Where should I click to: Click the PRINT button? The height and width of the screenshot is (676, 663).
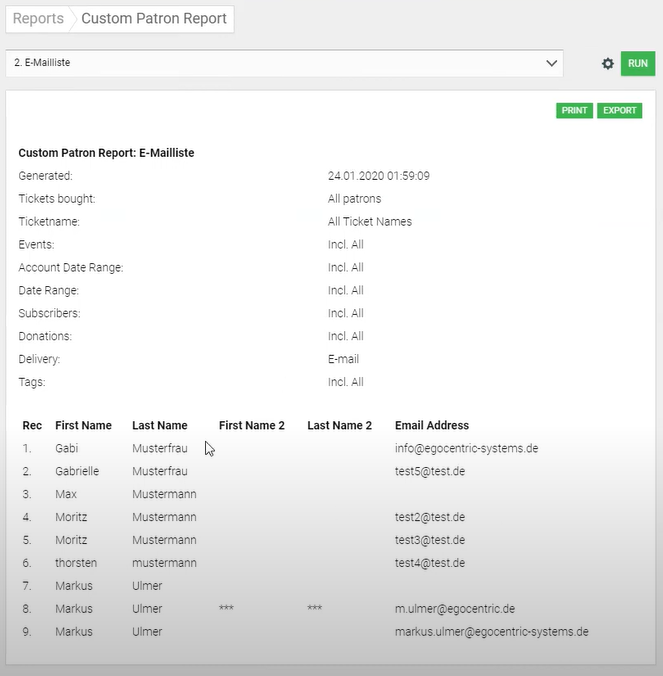click(x=574, y=110)
